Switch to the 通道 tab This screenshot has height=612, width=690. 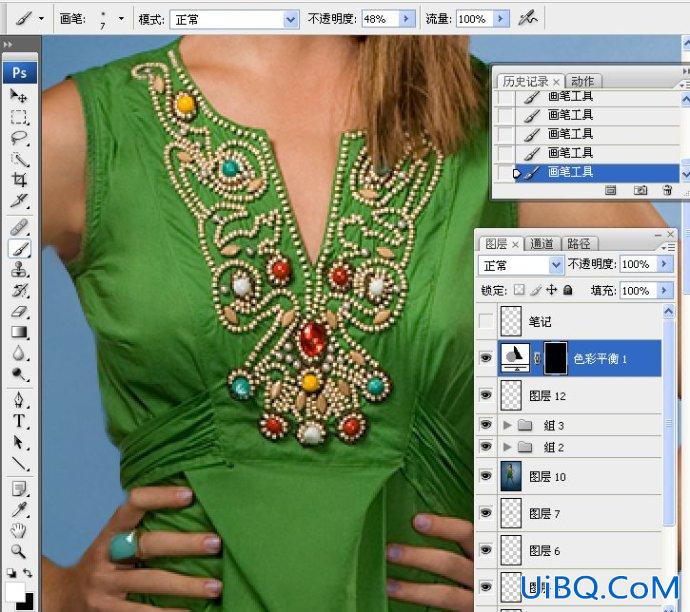[542, 243]
